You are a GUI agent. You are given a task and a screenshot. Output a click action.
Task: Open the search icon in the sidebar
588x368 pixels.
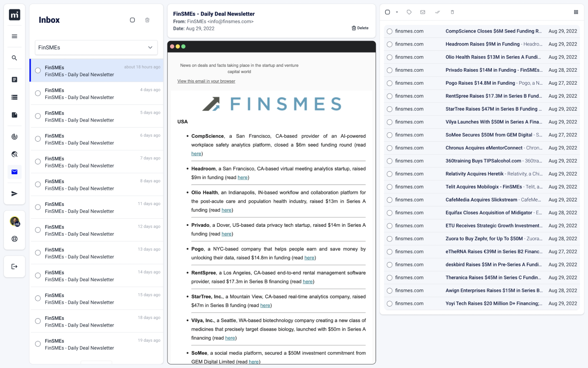tap(14, 58)
